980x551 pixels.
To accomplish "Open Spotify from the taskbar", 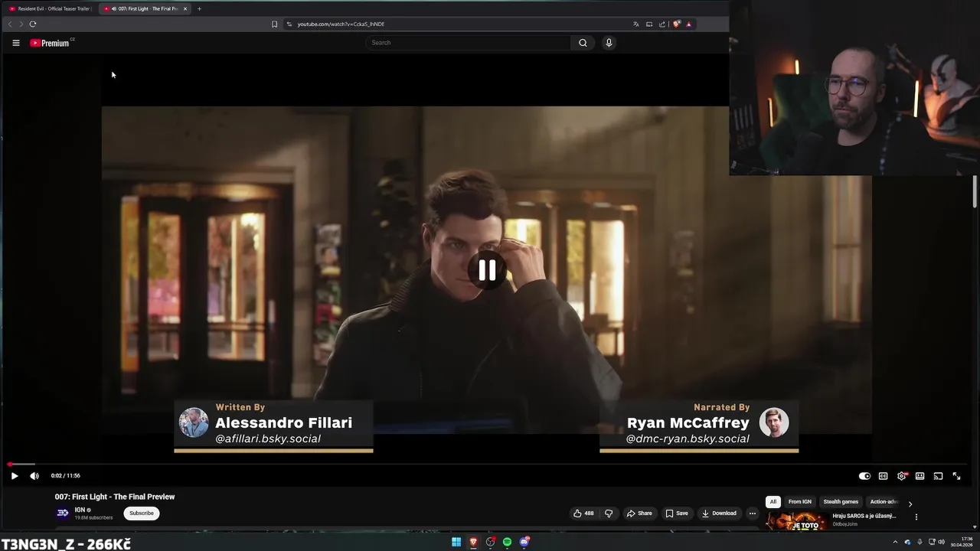I will click(507, 542).
